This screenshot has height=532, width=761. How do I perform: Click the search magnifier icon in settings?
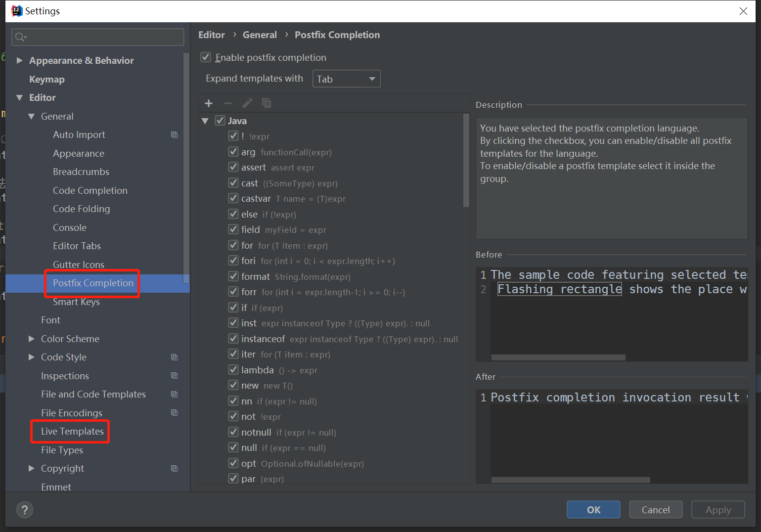click(x=20, y=37)
